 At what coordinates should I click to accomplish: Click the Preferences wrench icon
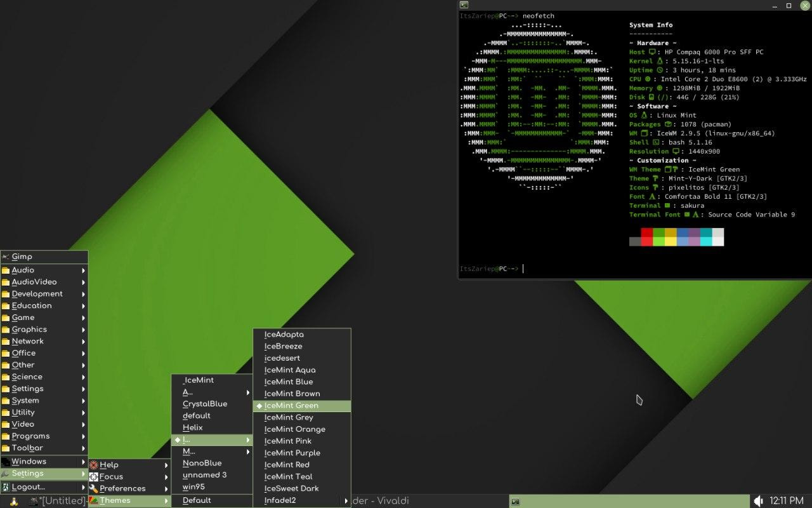(x=94, y=488)
